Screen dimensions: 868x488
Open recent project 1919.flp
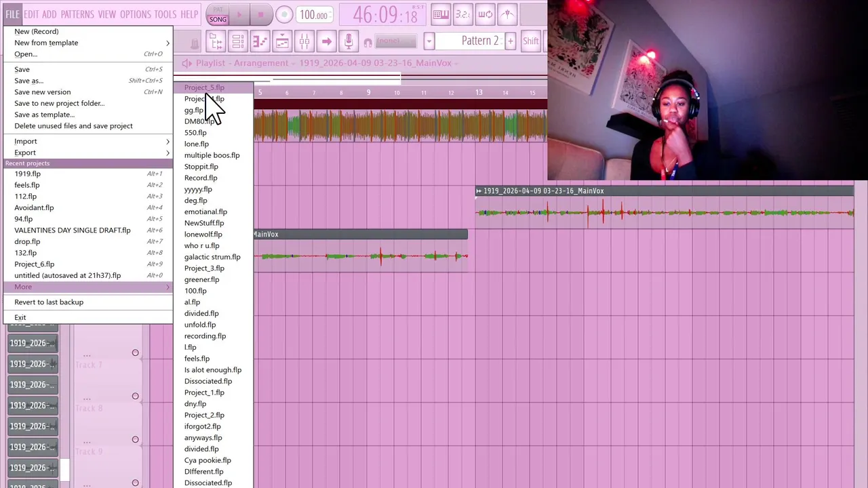pyautogui.click(x=88, y=174)
